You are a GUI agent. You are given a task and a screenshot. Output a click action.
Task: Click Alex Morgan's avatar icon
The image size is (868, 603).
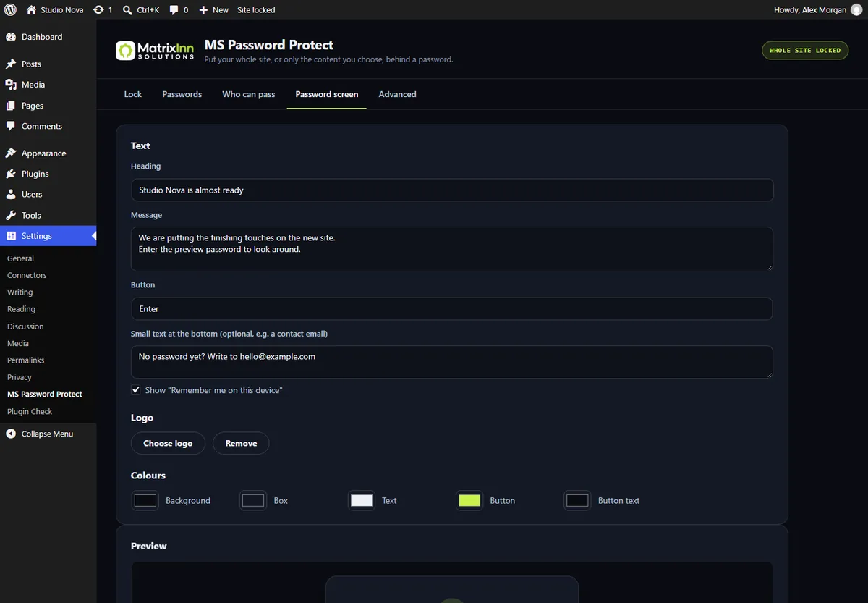pos(856,10)
